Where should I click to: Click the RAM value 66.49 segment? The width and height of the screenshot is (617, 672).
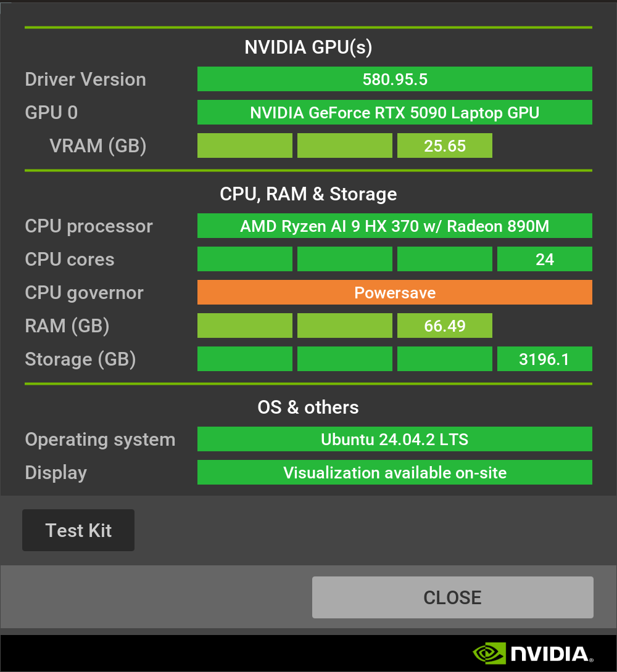click(445, 326)
